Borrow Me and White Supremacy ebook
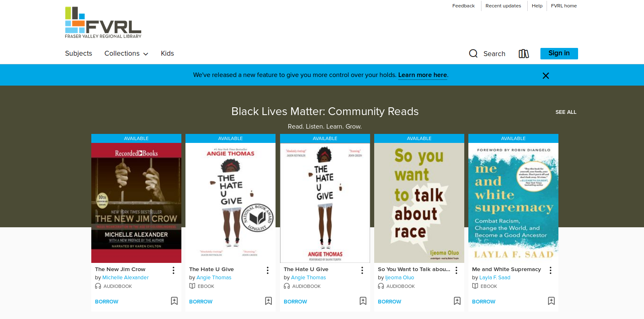The height and width of the screenshot is (319, 644). pyautogui.click(x=484, y=302)
